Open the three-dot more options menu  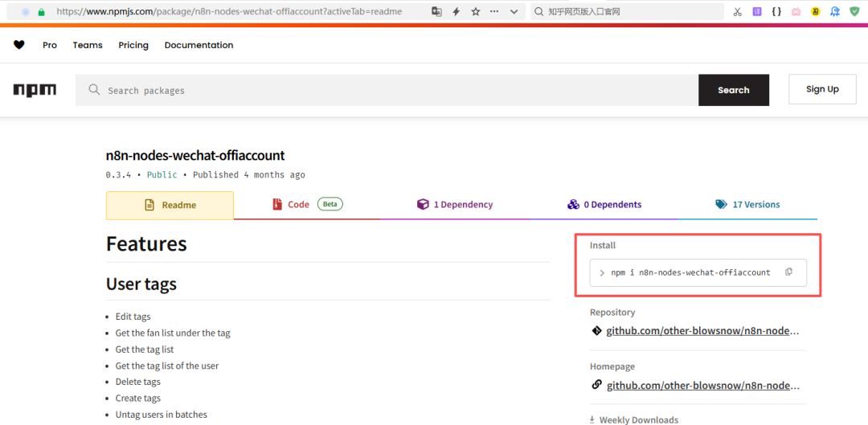pyautogui.click(x=495, y=11)
